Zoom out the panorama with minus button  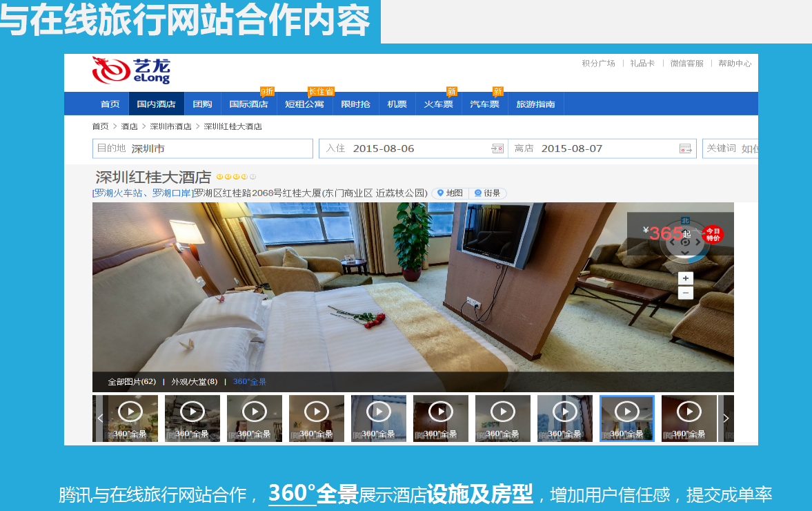coord(685,293)
